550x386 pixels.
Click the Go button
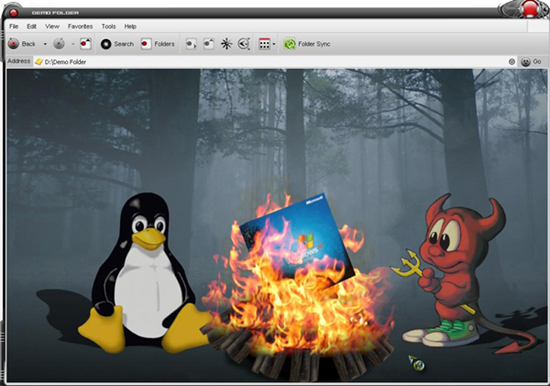click(531, 62)
